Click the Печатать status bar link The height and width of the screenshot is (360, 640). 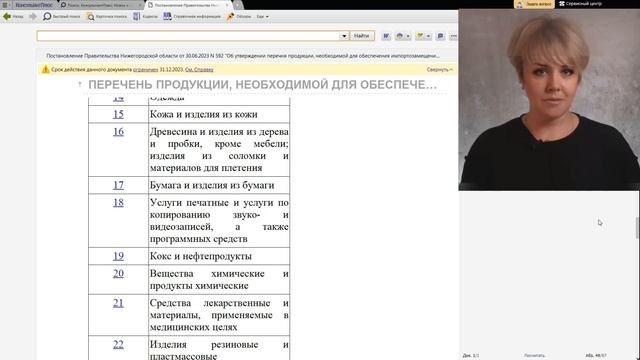tap(534, 356)
